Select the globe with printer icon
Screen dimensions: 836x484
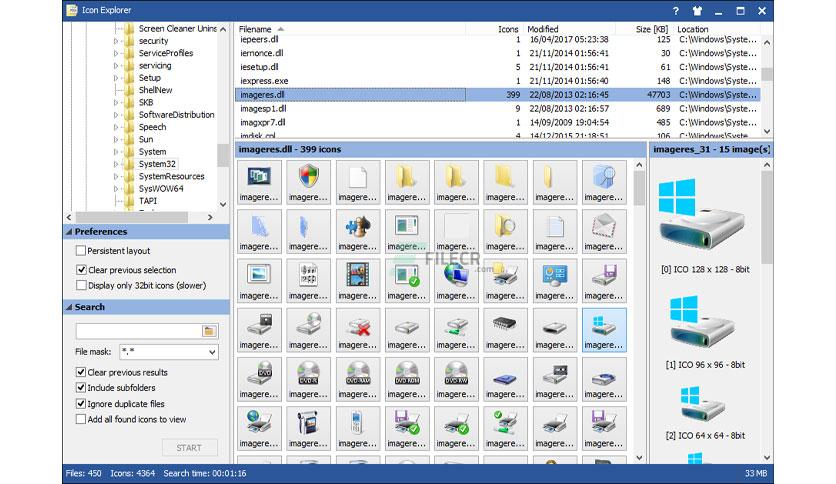(259, 428)
